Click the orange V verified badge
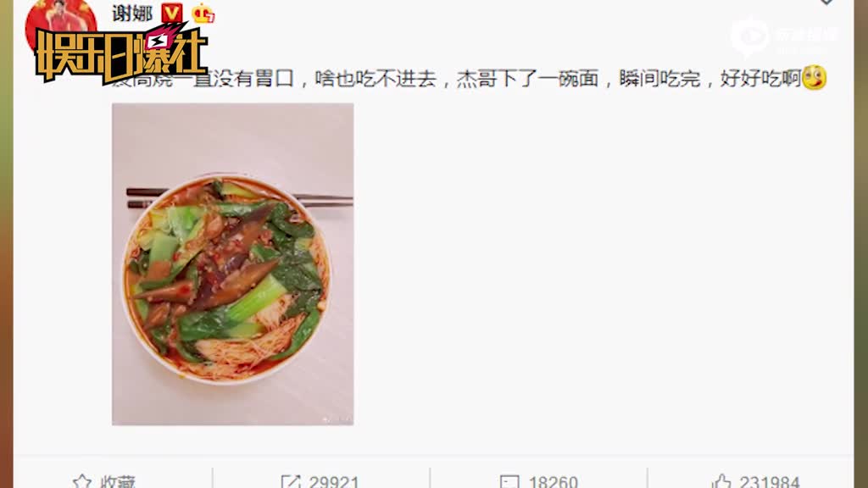 pos(171,12)
